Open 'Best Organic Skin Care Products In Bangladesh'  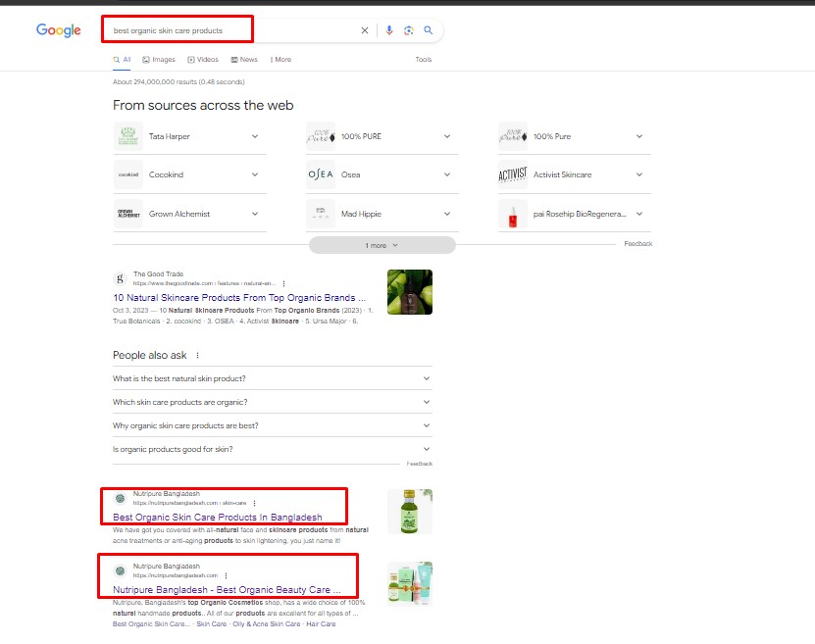pos(218,518)
